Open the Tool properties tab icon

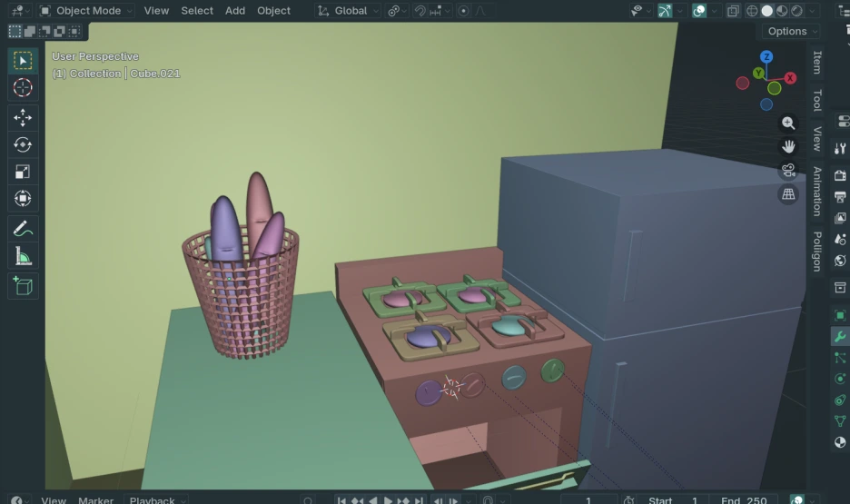pos(840,148)
